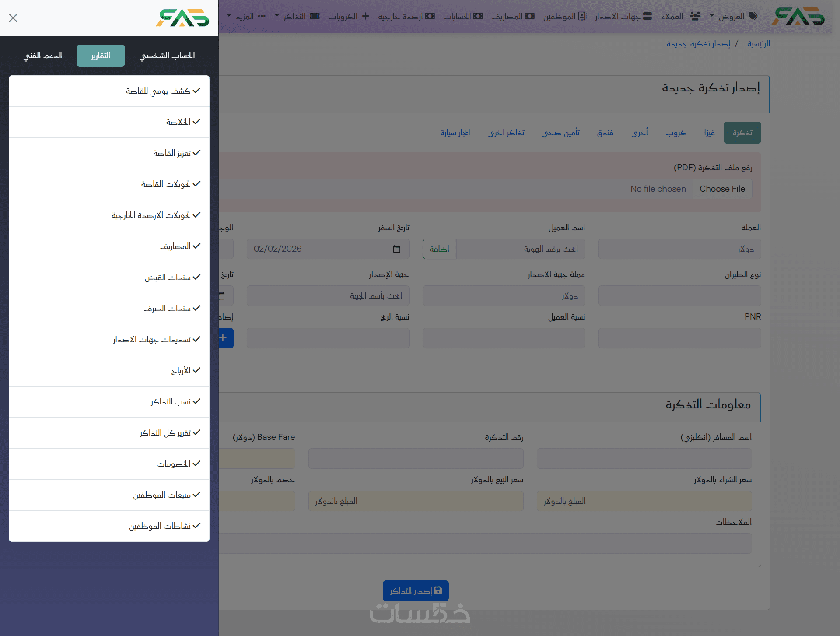The image size is (840, 636).
Task: Open الأرباح report entry
Action: click(181, 371)
